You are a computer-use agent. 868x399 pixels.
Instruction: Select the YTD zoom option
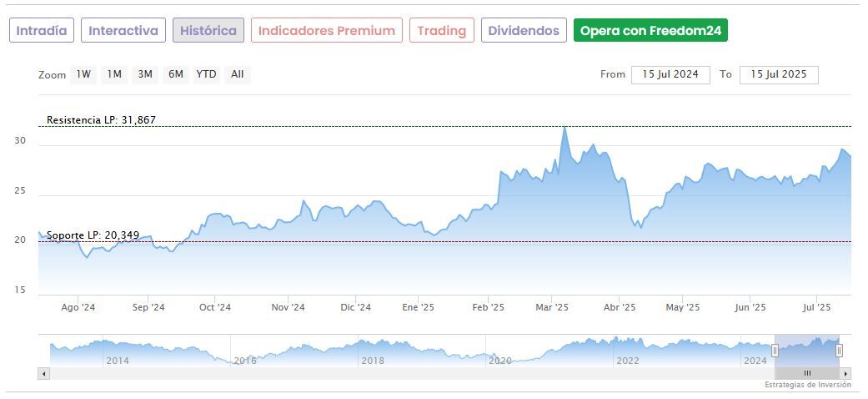206,74
